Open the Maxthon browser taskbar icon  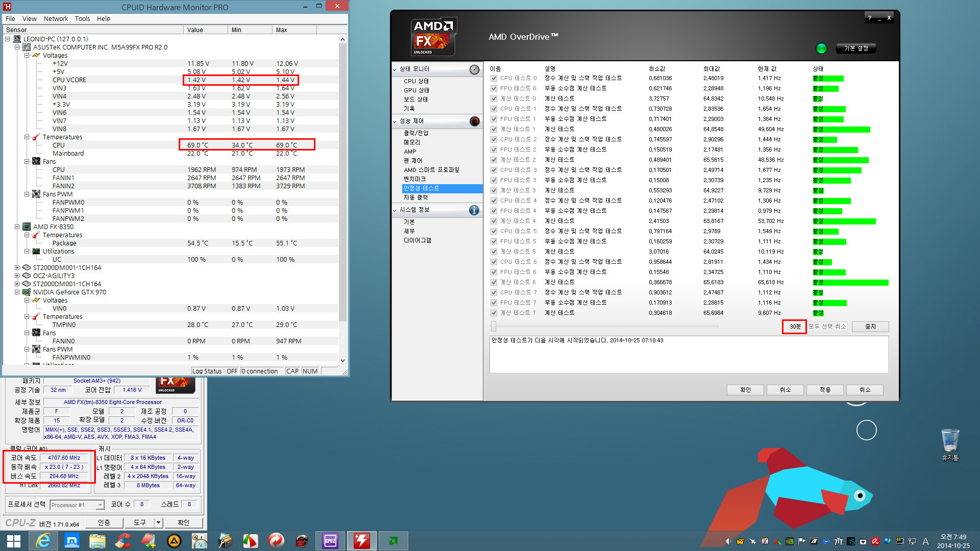pyautogui.click(x=72, y=541)
